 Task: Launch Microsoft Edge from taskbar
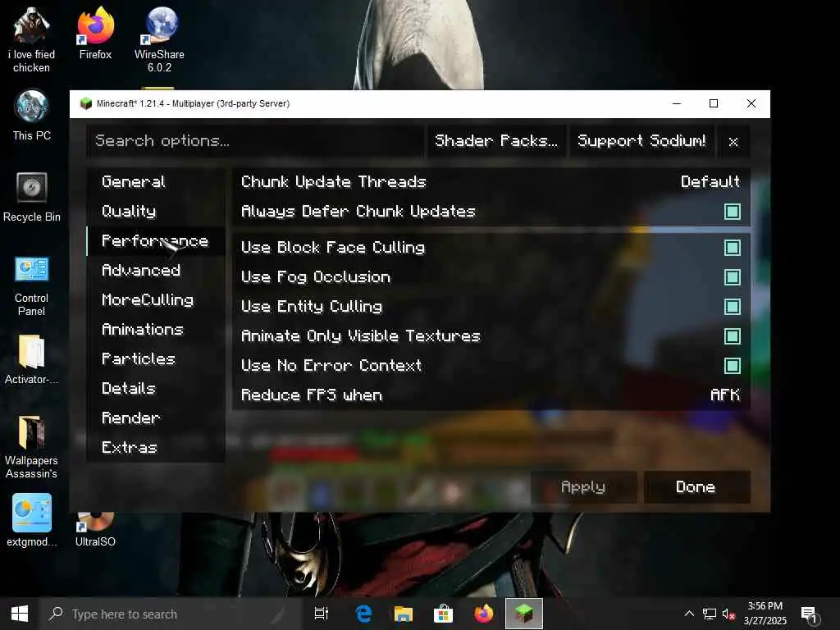pos(363,614)
